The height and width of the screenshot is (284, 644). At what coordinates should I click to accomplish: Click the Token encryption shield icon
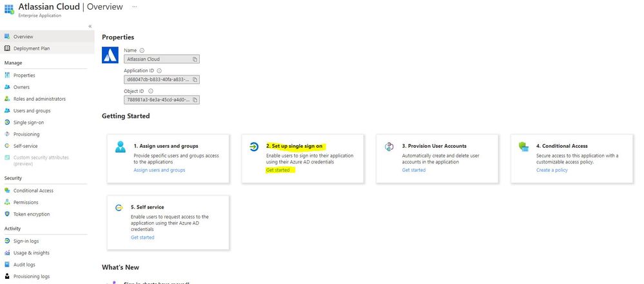point(6,214)
